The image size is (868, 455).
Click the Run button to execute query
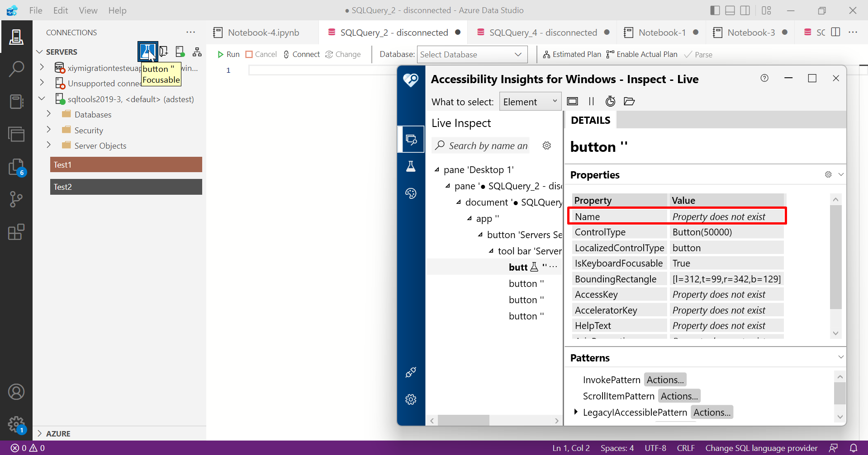[228, 54]
